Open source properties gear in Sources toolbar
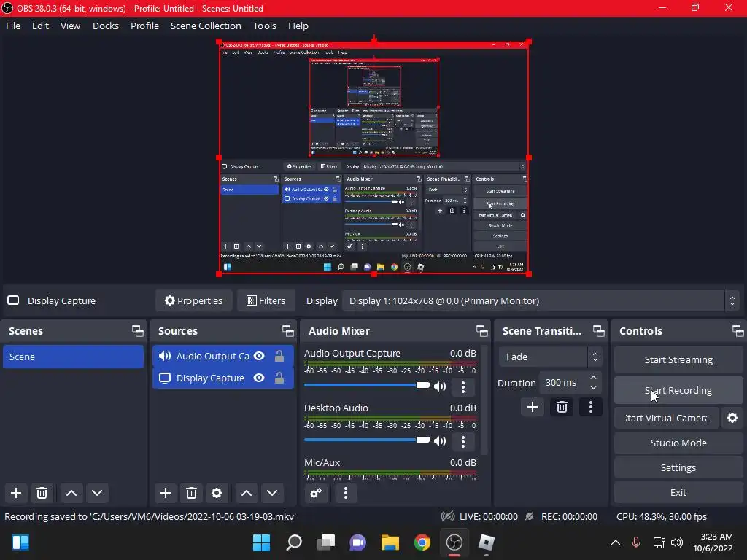The image size is (747, 560). (x=217, y=493)
